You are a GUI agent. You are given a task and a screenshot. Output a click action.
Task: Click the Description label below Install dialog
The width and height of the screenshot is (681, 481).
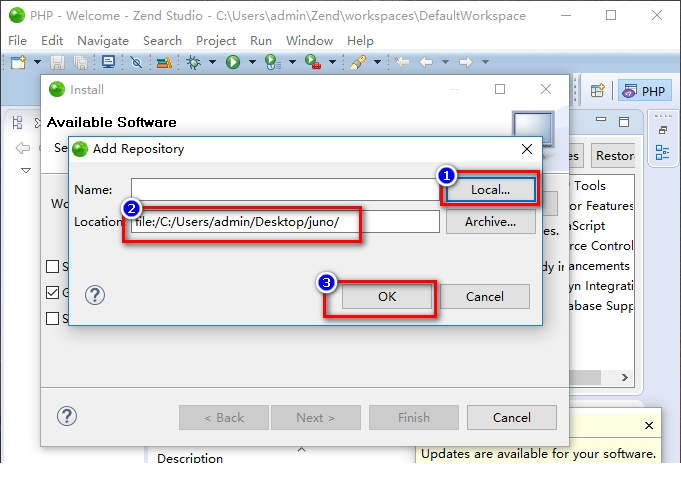tap(190, 458)
